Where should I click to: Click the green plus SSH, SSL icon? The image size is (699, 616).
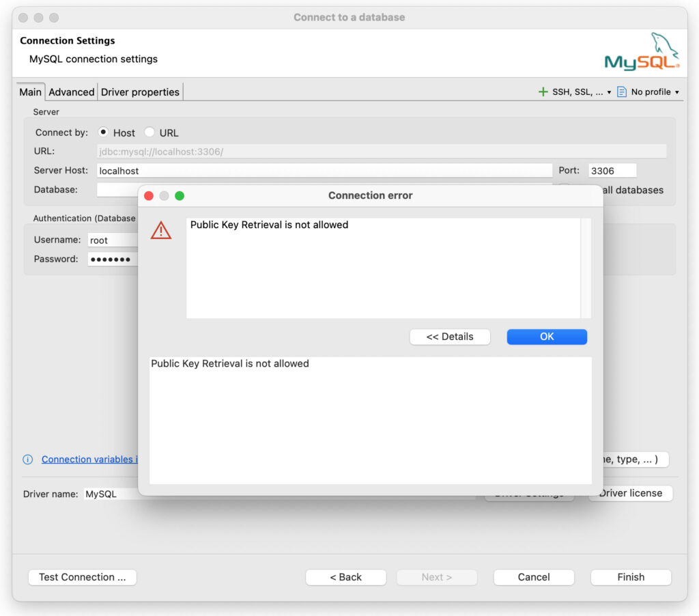[543, 92]
